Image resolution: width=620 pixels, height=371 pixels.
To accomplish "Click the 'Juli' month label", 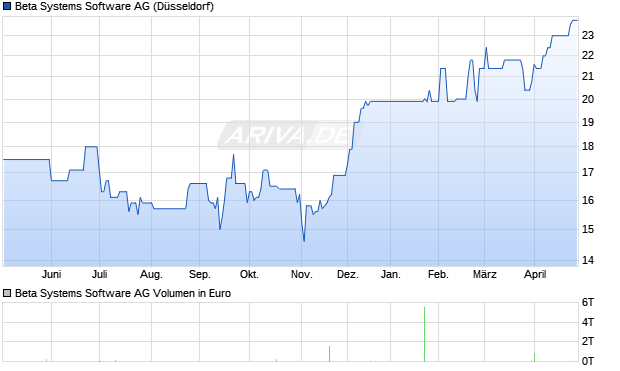I will [100, 274].
